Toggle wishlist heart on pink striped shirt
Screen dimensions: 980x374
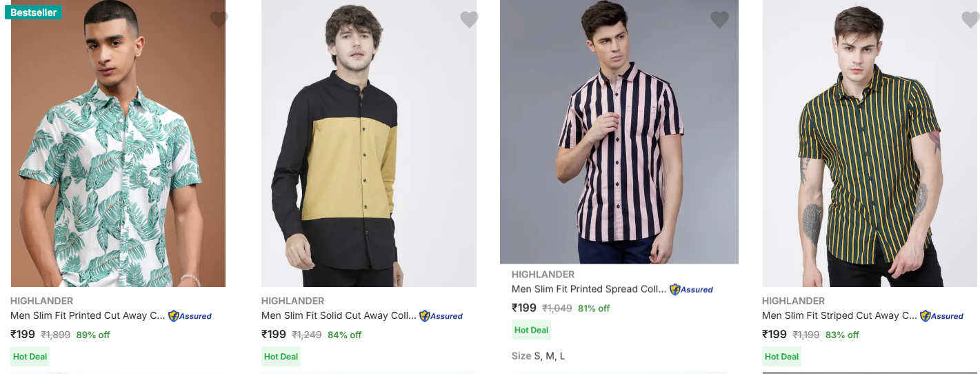pyautogui.click(x=719, y=20)
